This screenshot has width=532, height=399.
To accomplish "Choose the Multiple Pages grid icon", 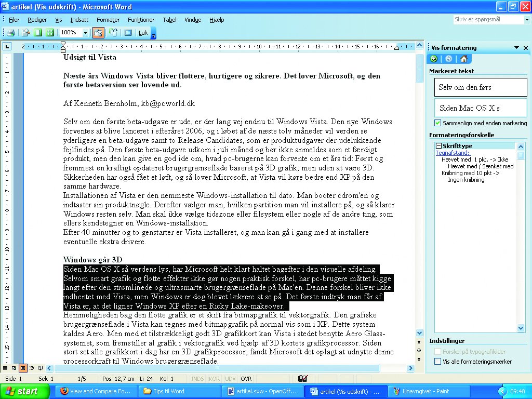I will click(x=50, y=33).
